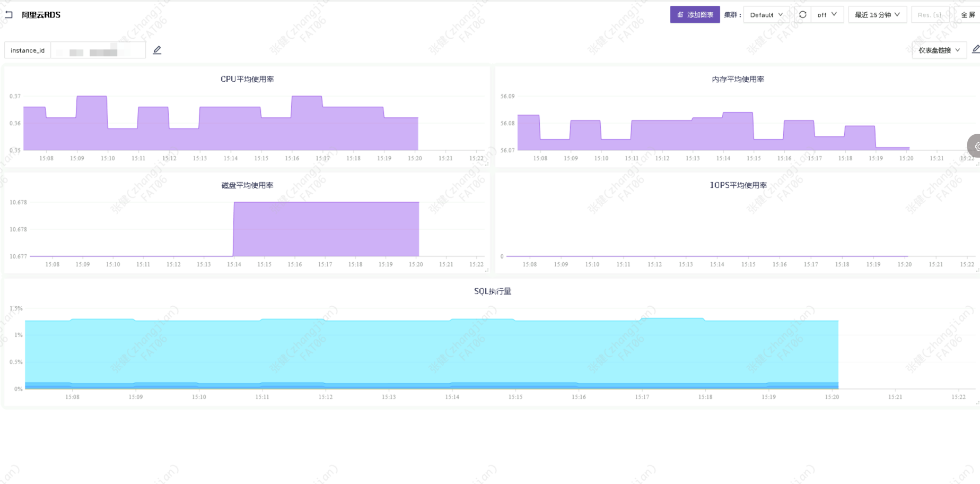Expand the 仪表盘链接 dropdown
This screenshot has width=980, height=484.
(x=939, y=50)
